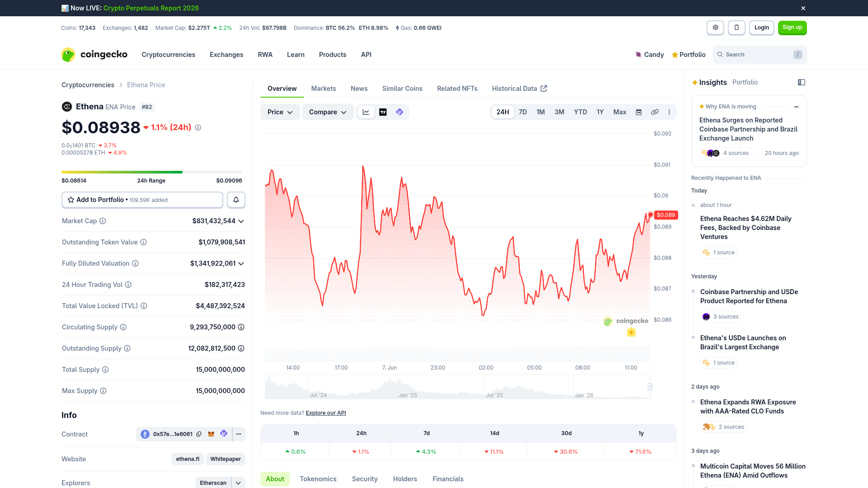Image resolution: width=868 pixels, height=488 pixels.
Task: Open chart more options vertical dots
Action: 669,112
